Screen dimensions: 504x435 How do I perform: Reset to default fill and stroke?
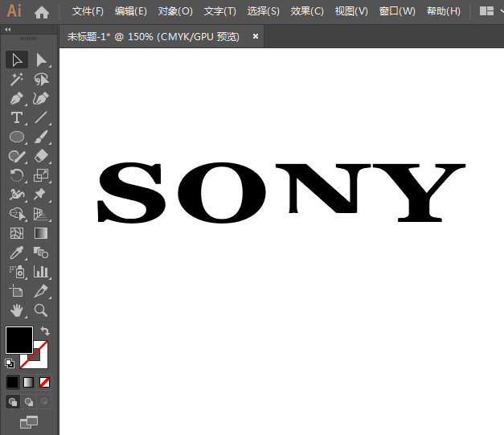(x=9, y=363)
